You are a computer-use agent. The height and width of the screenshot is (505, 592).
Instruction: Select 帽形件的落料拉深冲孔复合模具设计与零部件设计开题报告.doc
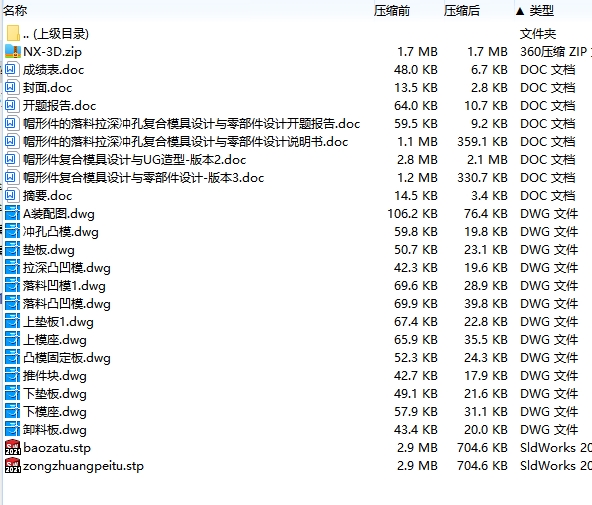click(191, 123)
